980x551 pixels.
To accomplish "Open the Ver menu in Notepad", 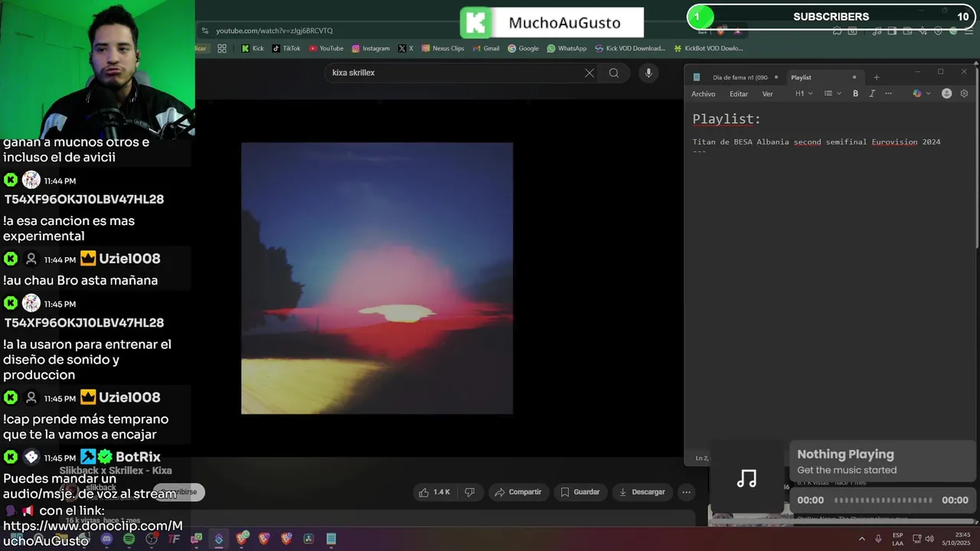I will coord(767,93).
